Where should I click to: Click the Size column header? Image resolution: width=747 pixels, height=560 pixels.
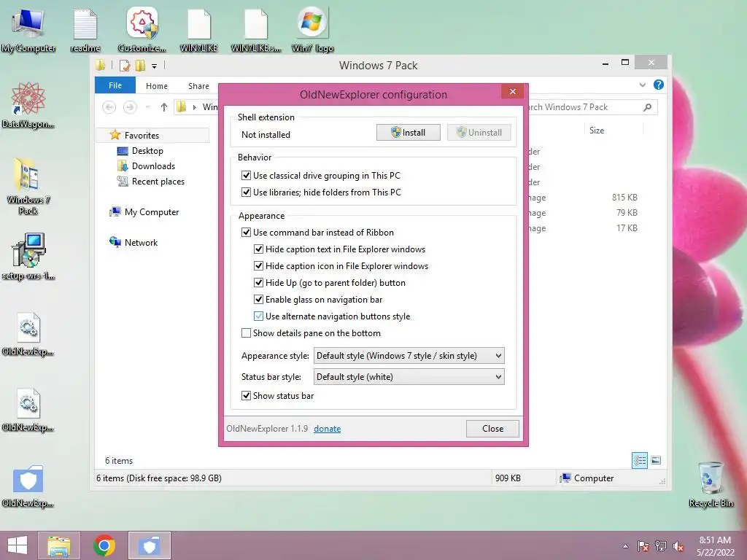coord(597,131)
